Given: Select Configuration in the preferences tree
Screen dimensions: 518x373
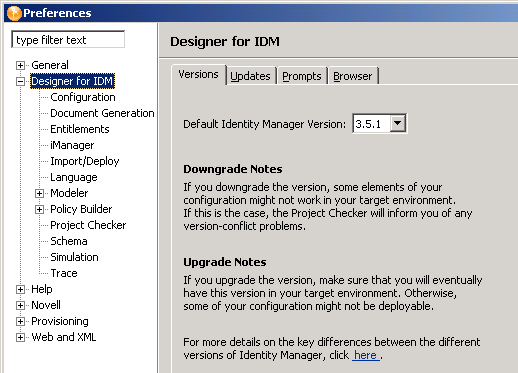Looking at the screenshot, I should tap(83, 97).
